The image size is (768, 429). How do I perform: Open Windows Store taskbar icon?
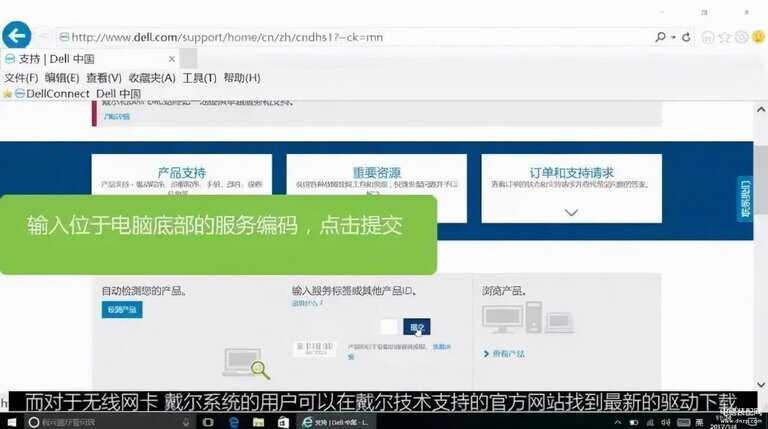point(283,422)
